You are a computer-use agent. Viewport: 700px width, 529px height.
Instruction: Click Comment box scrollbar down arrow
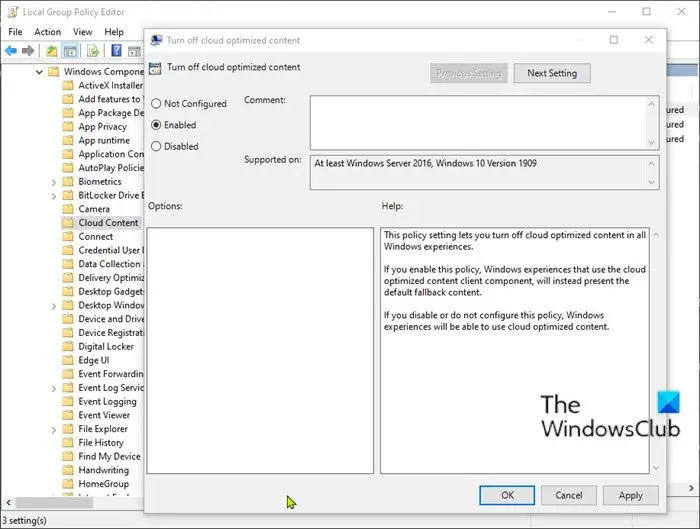point(651,142)
